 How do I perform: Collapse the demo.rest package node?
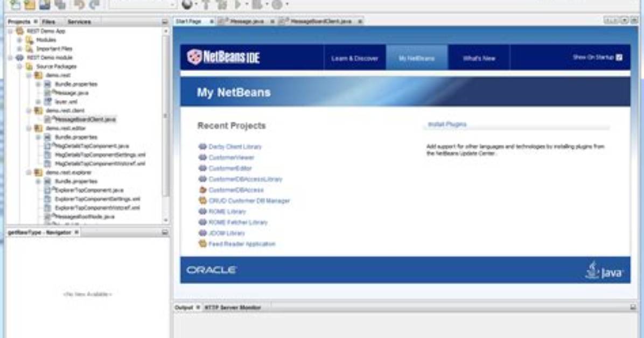29,75
